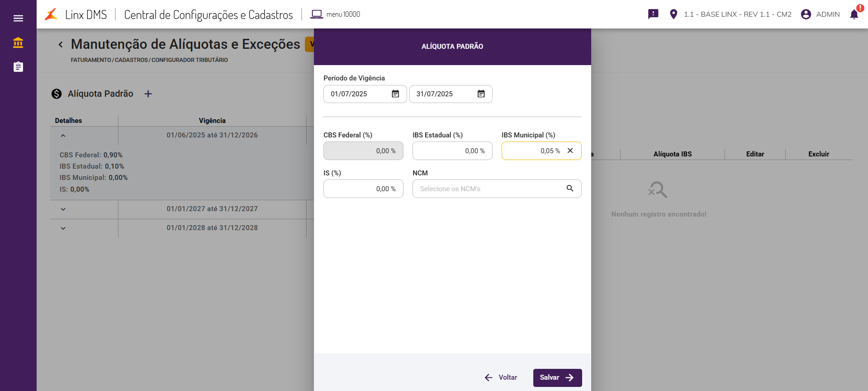Image resolution: width=868 pixels, height=391 pixels.
Task: Click the bank building sidebar icon
Action: 18,42
